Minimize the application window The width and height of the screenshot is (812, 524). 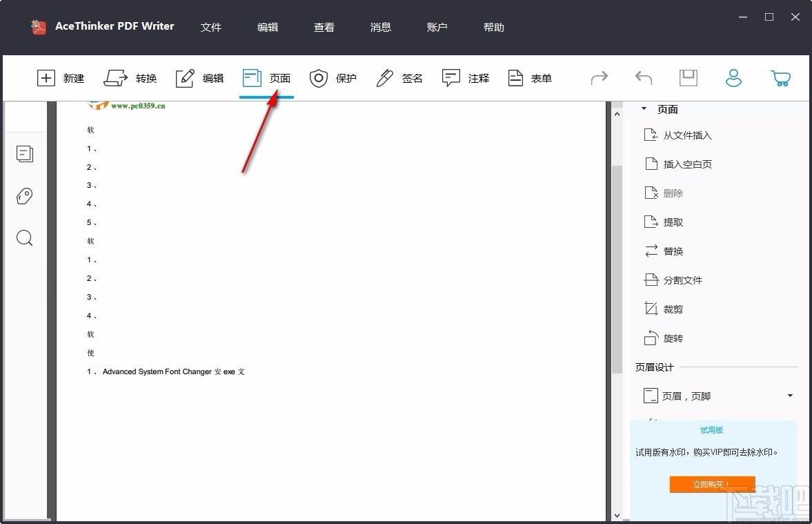point(742,17)
